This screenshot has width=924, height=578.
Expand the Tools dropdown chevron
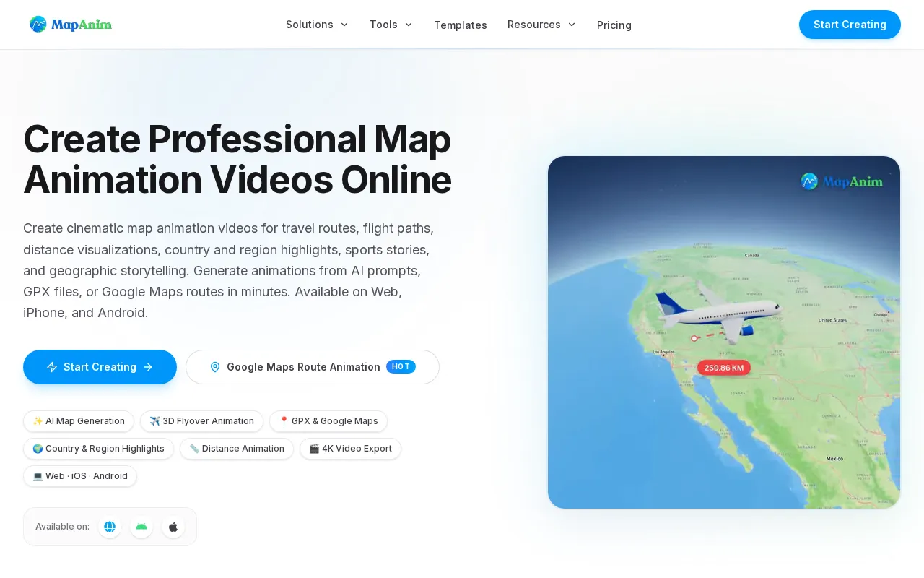click(409, 25)
